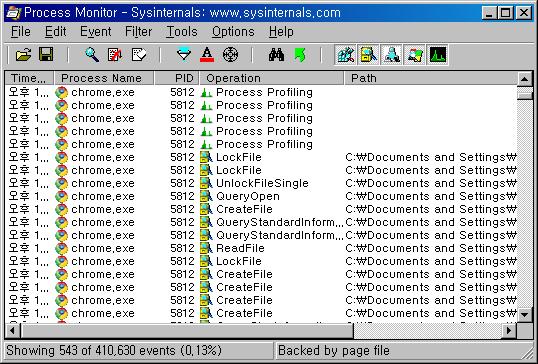The width and height of the screenshot is (538, 364).
Task: Click the green Jump to object icon
Action: coord(300,55)
